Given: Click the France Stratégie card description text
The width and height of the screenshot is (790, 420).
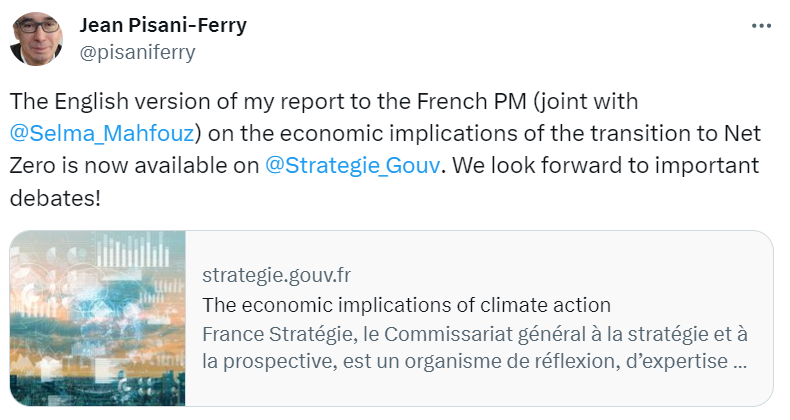Looking at the screenshot, I should tap(474, 333).
